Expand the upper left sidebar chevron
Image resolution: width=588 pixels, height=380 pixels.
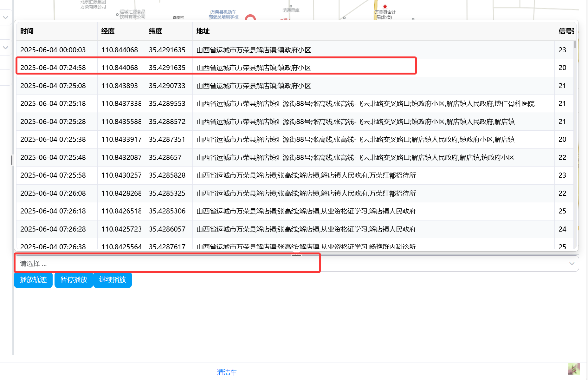(5, 17)
